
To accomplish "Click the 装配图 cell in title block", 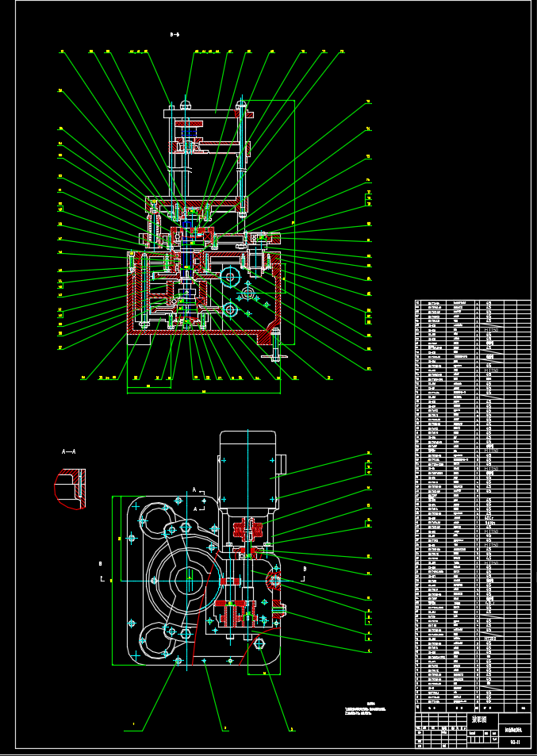I will tap(478, 720).
